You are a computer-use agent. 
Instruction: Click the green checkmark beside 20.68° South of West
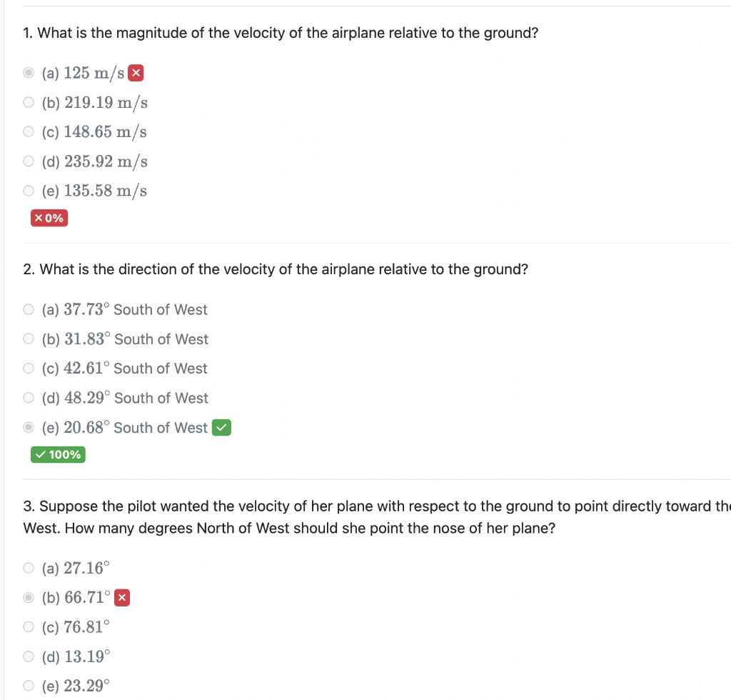(221, 427)
